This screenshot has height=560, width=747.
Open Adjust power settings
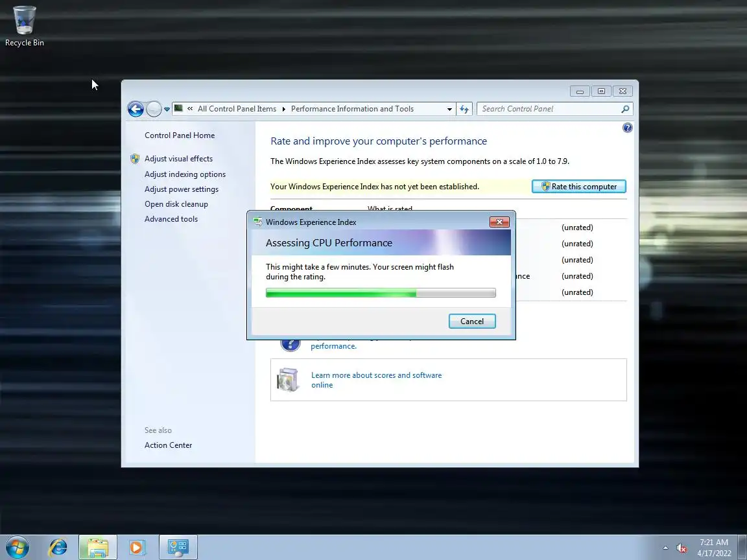coord(182,189)
